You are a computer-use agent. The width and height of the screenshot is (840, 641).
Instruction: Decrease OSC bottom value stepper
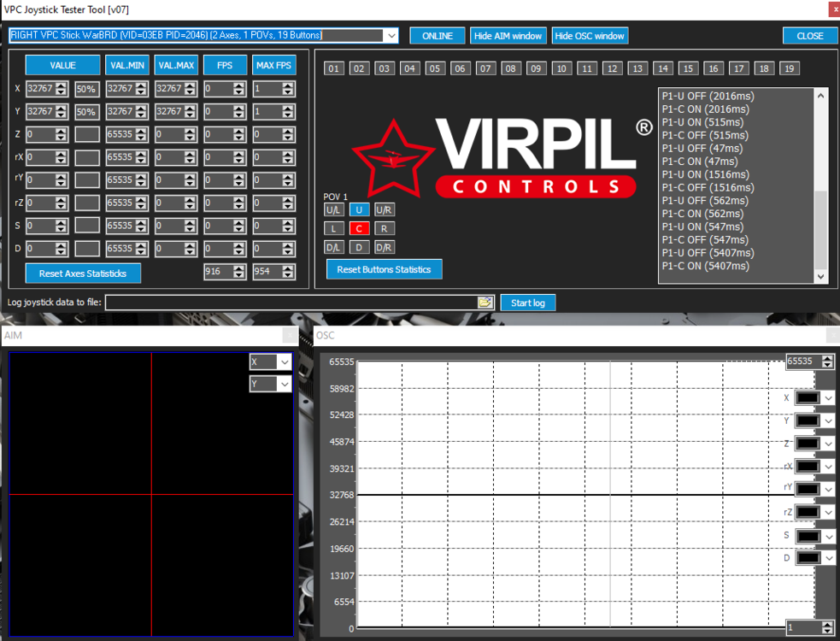(828, 630)
